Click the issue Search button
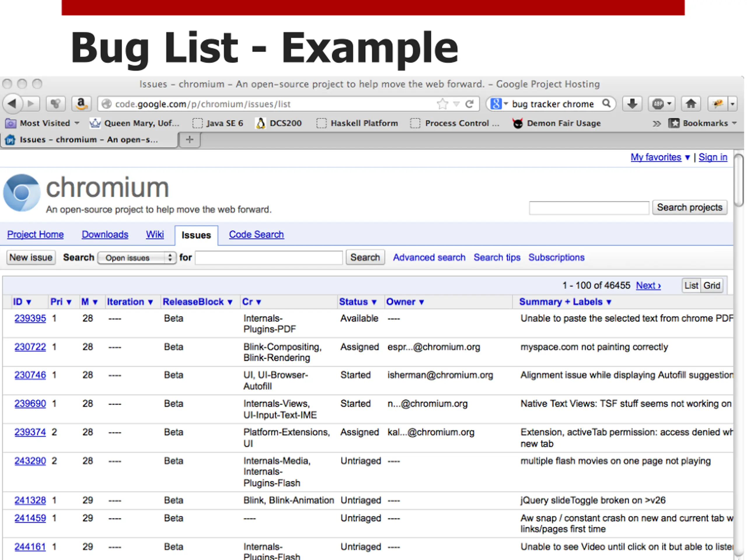The height and width of the screenshot is (560, 747). 365,258
